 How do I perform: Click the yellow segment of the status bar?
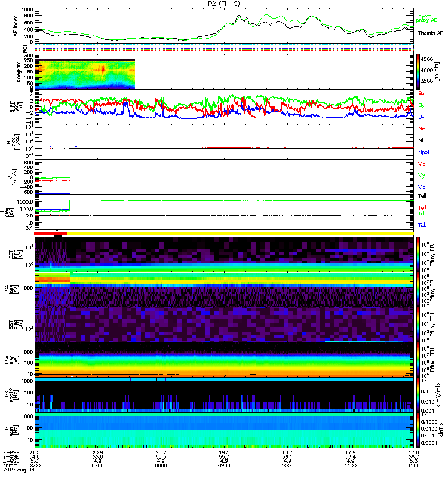tap(240, 234)
